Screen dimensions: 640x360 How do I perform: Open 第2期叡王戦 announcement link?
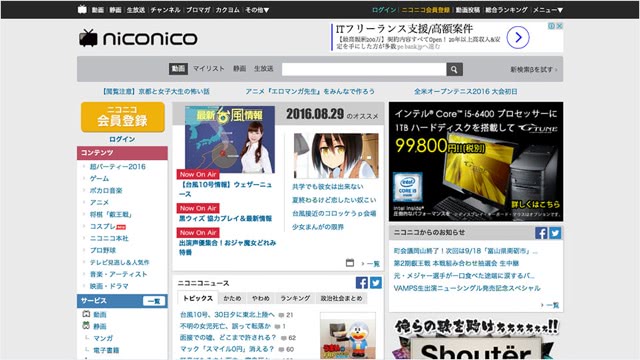coord(456,263)
